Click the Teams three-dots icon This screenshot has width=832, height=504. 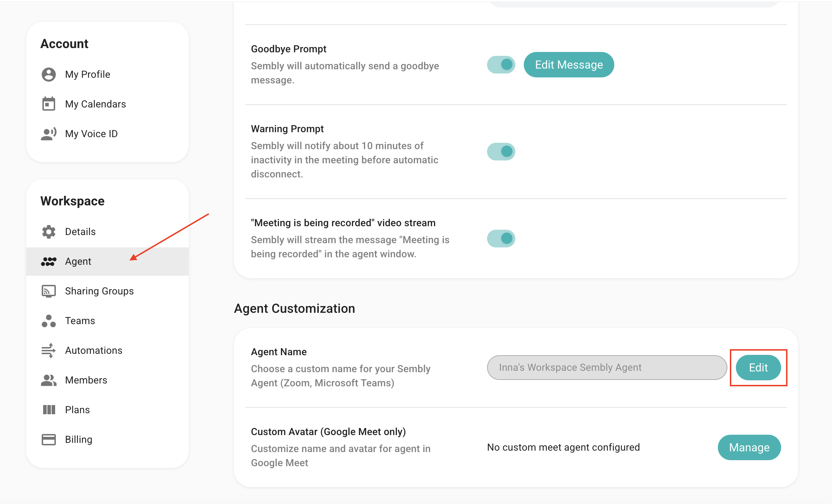[x=49, y=321]
